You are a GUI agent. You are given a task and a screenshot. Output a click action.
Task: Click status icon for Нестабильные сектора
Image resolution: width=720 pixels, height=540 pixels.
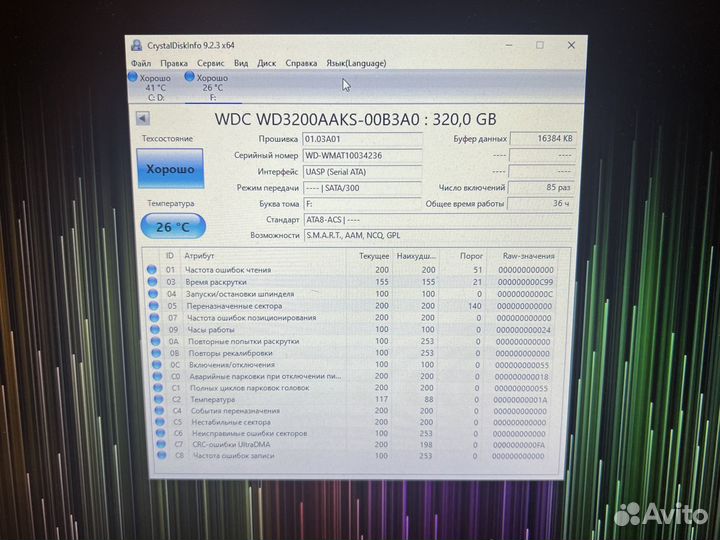click(x=160, y=422)
